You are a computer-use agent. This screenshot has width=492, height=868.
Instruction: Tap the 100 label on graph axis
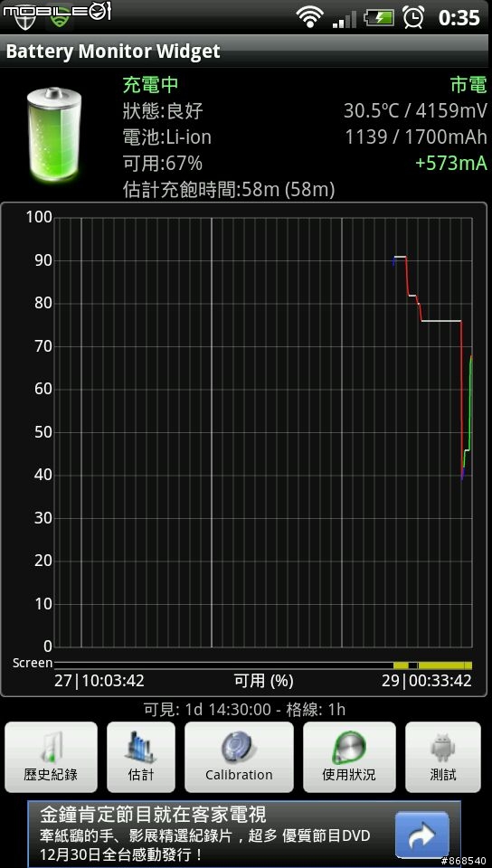[39, 217]
